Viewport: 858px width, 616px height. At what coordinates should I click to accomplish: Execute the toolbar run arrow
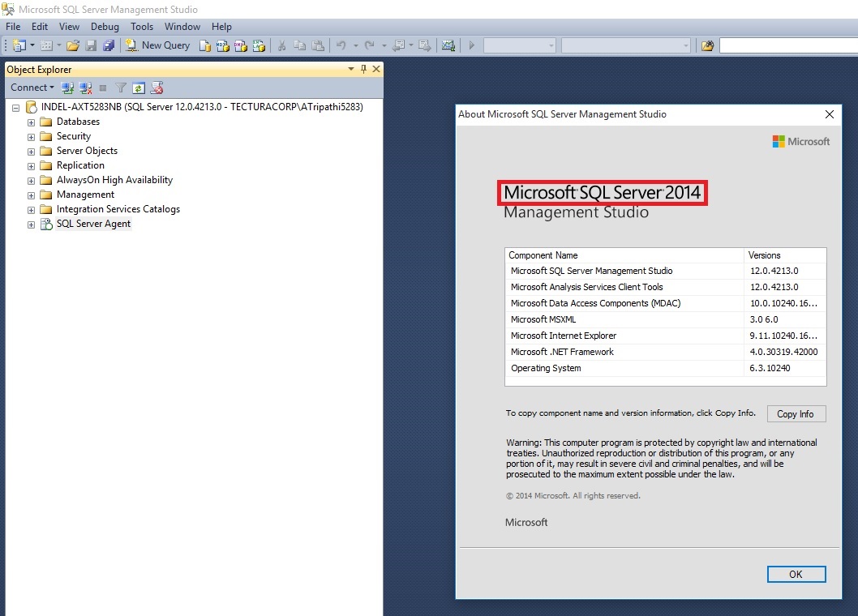[x=471, y=45]
